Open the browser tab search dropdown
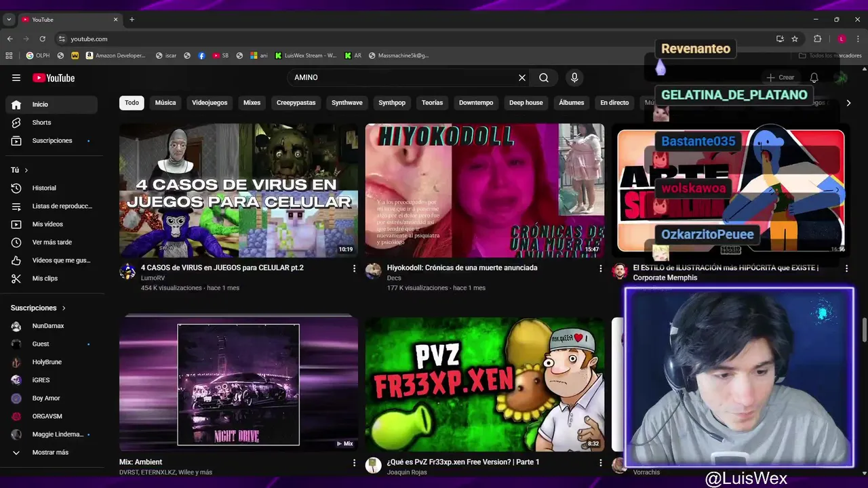Image resolution: width=868 pixels, height=488 pixels. point(9,20)
